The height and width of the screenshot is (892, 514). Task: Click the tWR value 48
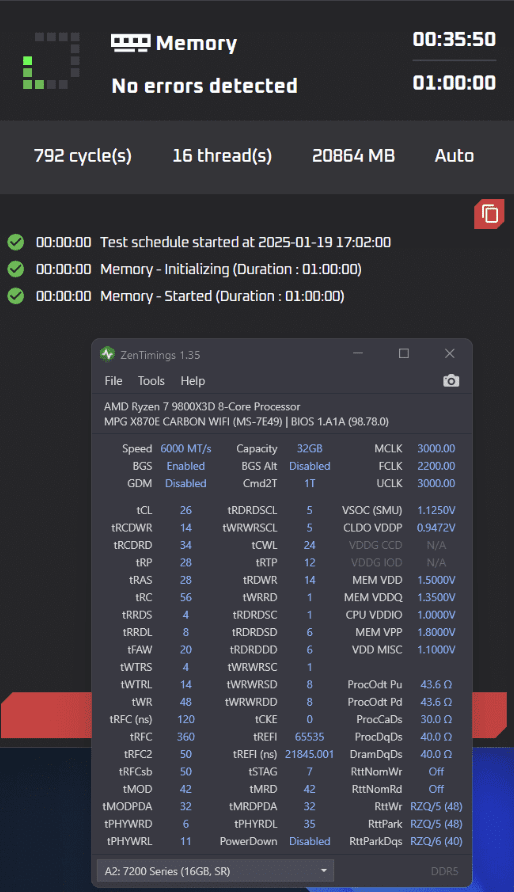pyautogui.click(x=186, y=702)
